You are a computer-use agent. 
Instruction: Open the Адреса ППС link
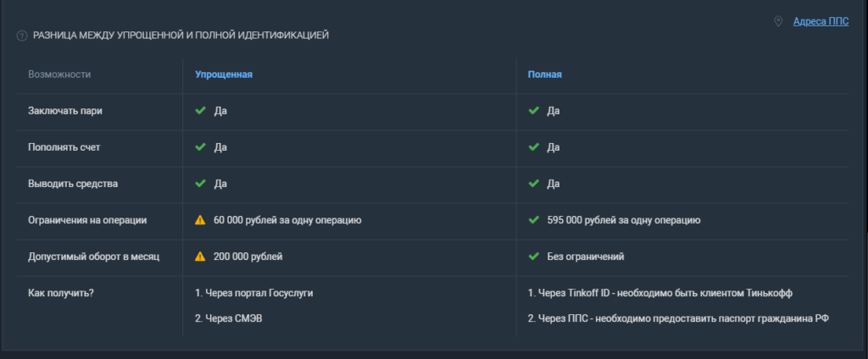tap(821, 21)
